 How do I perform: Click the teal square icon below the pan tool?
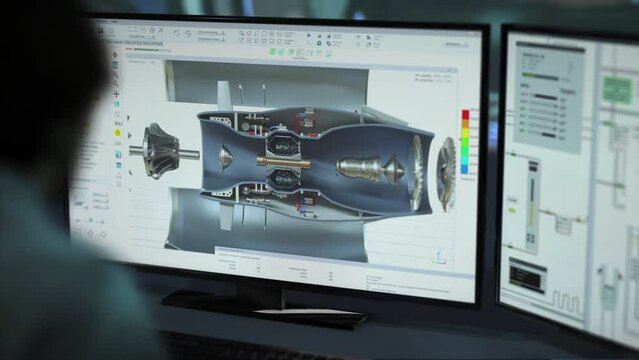pyautogui.click(x=117, y=104)
